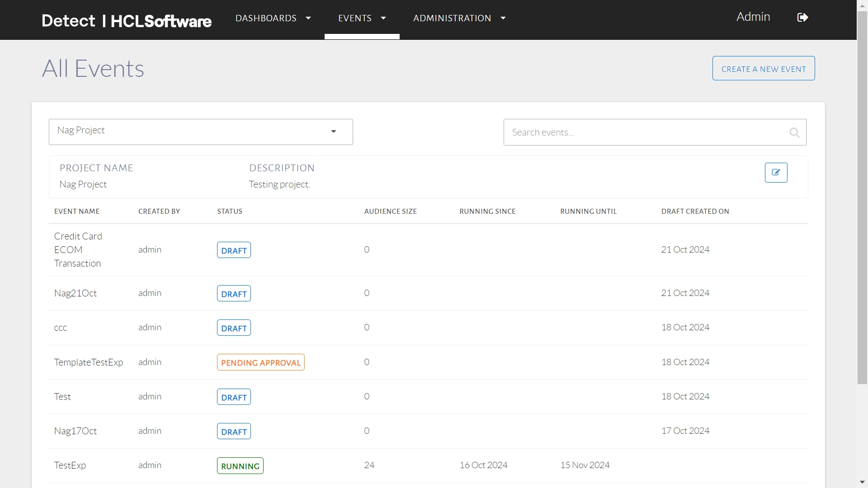Screen dimensions: 868x488
Task: Click the search magnifier icon
Action: click(x=794, y=132)
